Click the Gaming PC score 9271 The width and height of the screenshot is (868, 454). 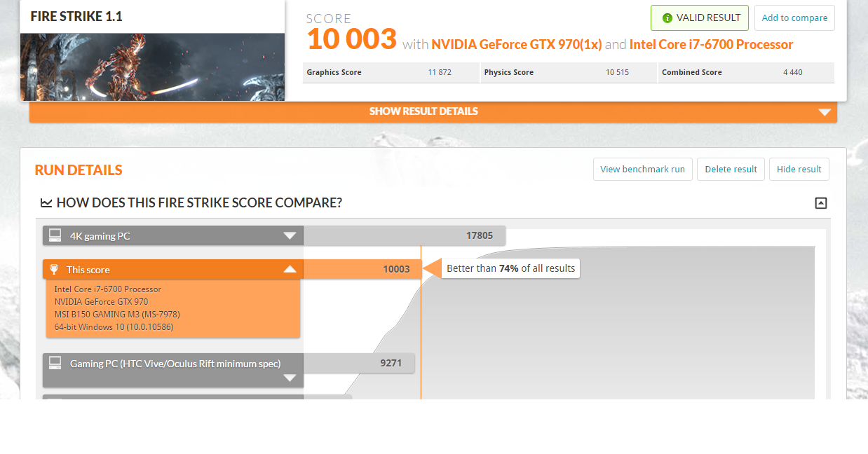pyautogui.click(x=391, y=363)
